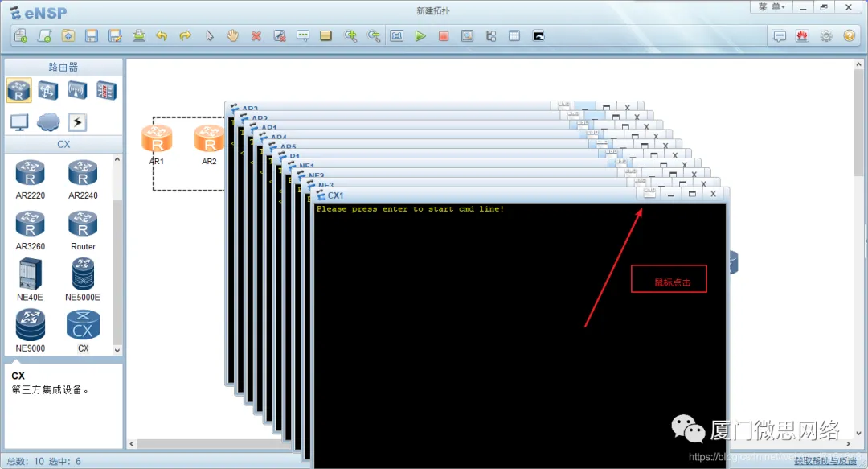
Task: Click the grid toolbar icon
Action: pos(514,36)
